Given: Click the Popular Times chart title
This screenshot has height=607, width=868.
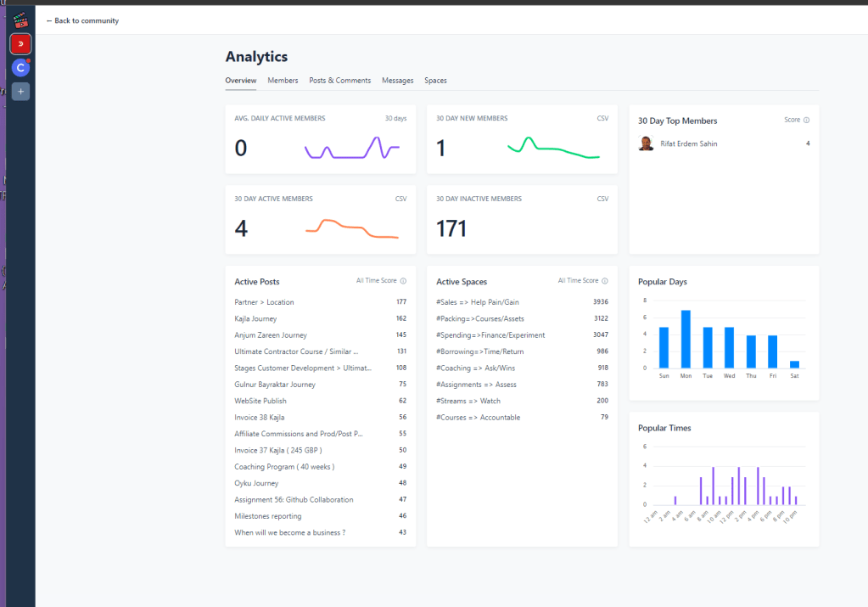Looking at the screenshot, I should tap(664, 428).
